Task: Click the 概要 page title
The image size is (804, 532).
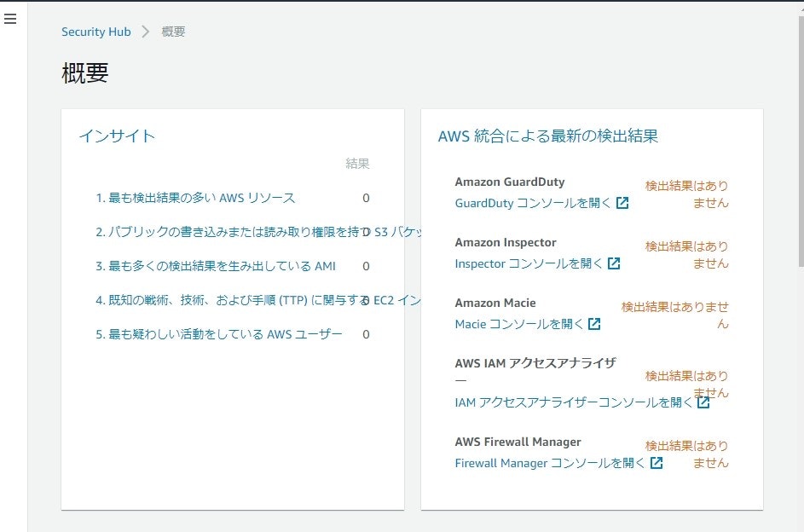Action: (x=85, y=72)
